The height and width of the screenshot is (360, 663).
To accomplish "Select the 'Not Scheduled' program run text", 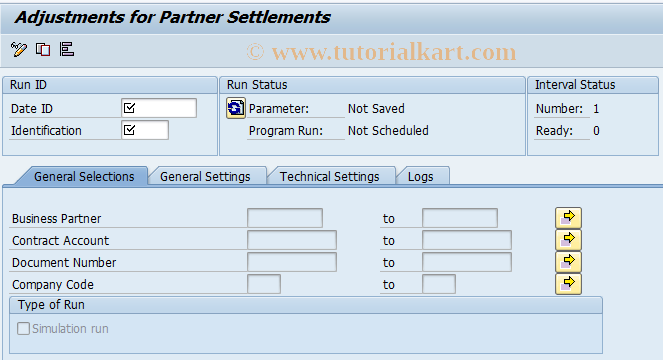I will click(388, 131).
